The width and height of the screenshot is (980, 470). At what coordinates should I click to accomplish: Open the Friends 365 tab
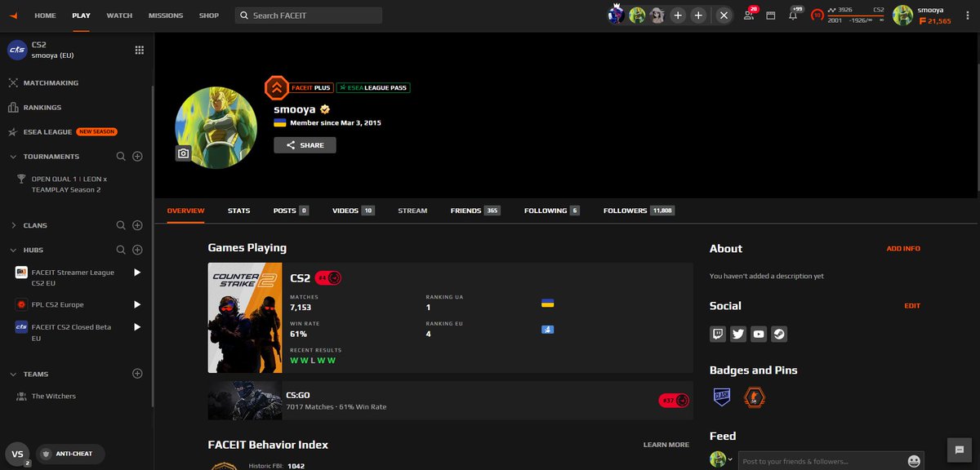(x=475, y=211)
